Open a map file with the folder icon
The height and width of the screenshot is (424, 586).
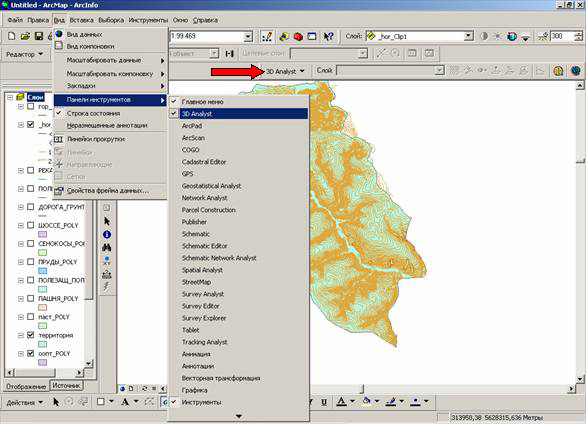25,36
